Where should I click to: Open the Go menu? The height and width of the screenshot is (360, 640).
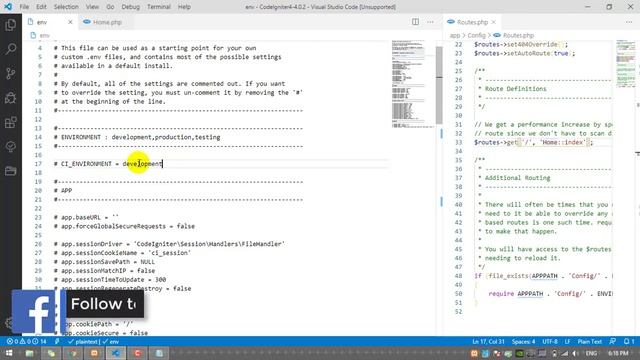110,7
